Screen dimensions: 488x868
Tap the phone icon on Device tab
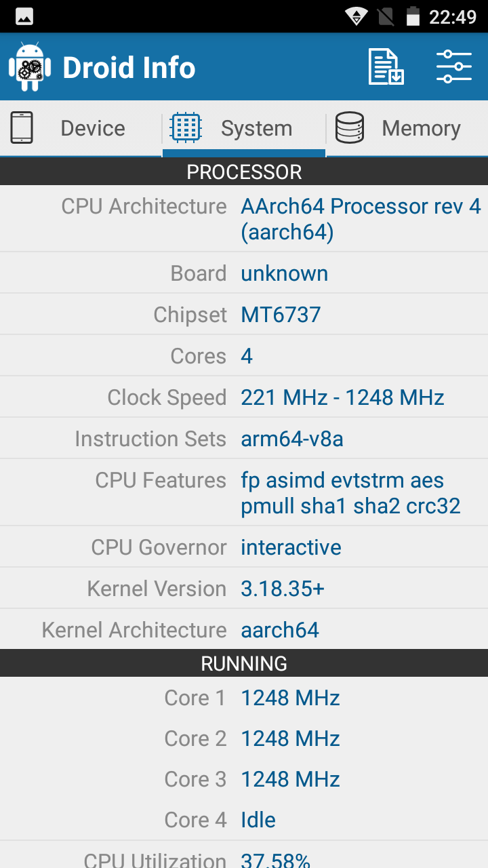pyautogui.click(x=22, y=127)
